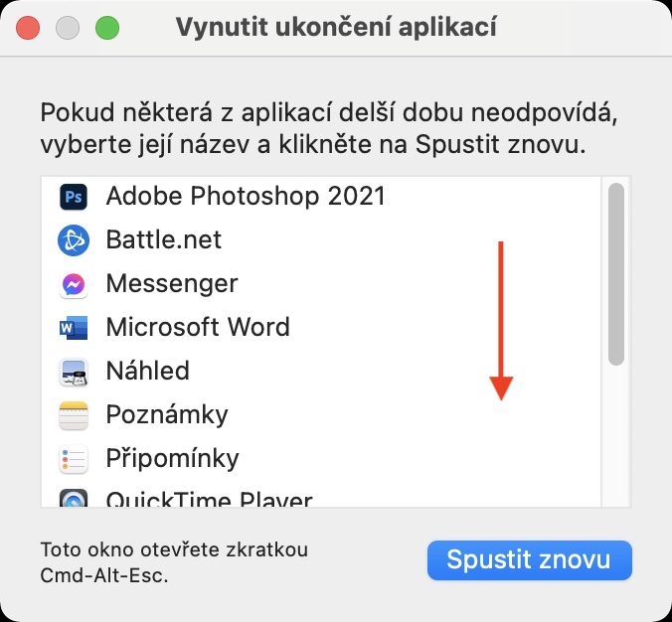The height and width of the screenshot is (622, 672).
Task: Click the application list scrollbar thumb
Action: [616, 274]
